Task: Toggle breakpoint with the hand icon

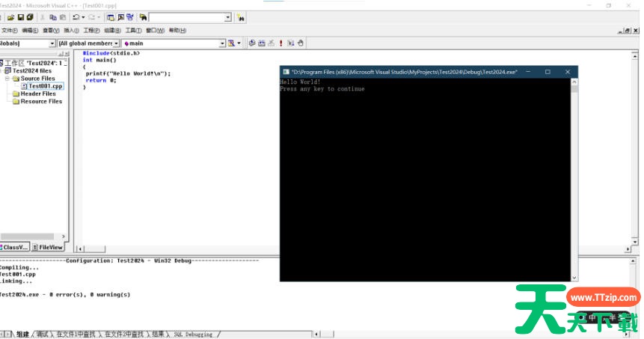Action: [x=300, y=43]
